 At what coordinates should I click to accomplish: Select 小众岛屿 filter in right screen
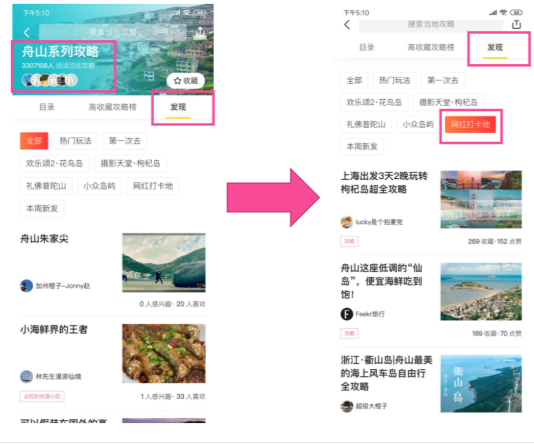pyautogui.click(x=418, y=124)
